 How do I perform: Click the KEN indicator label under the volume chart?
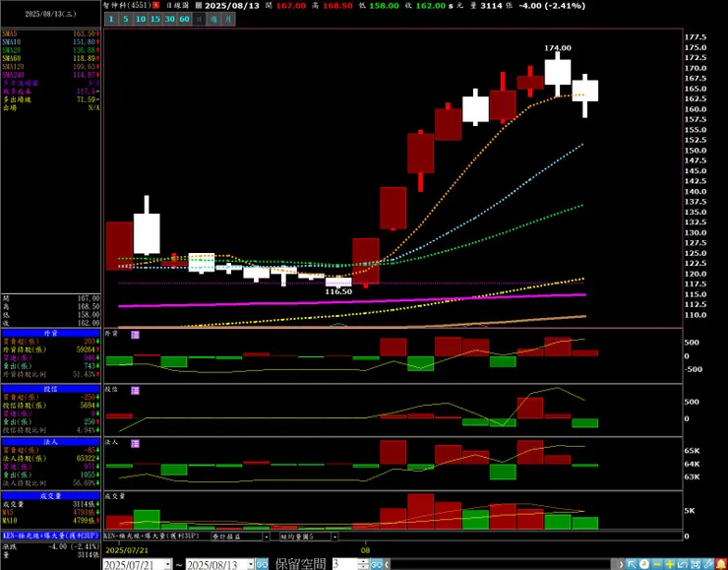[x=151, y=537]
